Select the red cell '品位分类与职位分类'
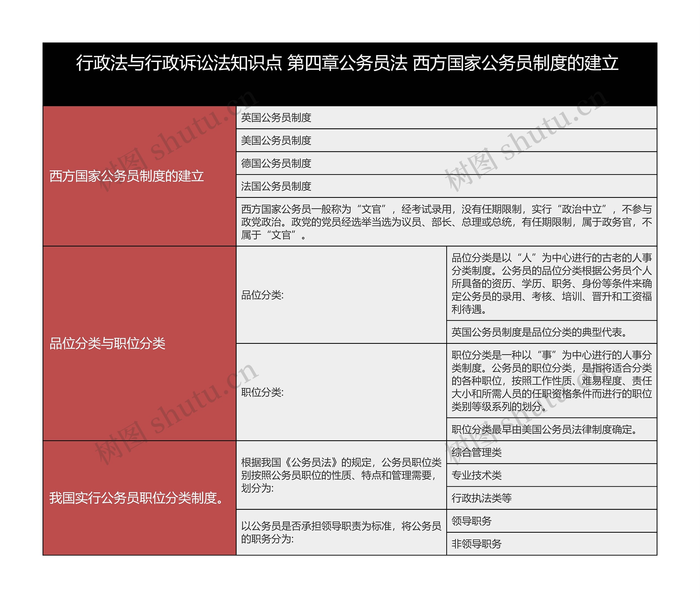Screen dimensions: 700x598 tap(139, 343)
